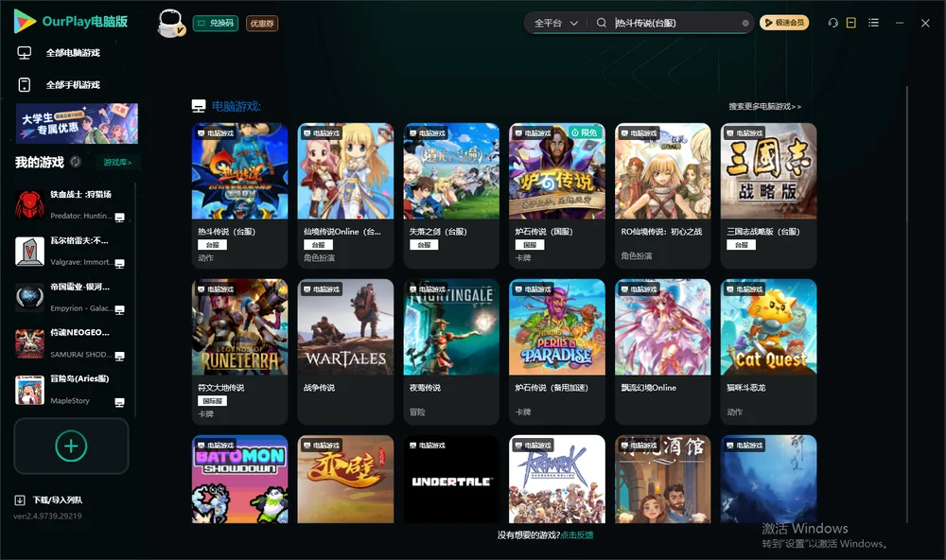The image size is (946, 560).
Task: Open the 失落之剑 (台服) game card
Action: 451,196
